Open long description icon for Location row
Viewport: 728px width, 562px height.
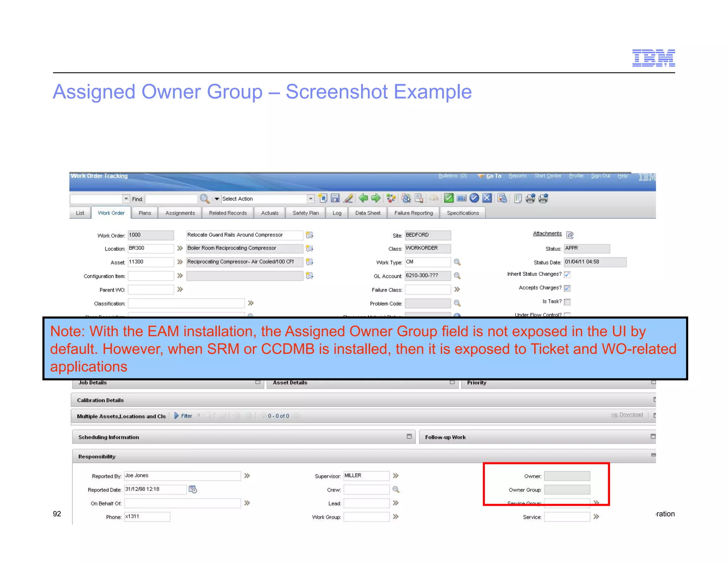[x=310, y=248]
